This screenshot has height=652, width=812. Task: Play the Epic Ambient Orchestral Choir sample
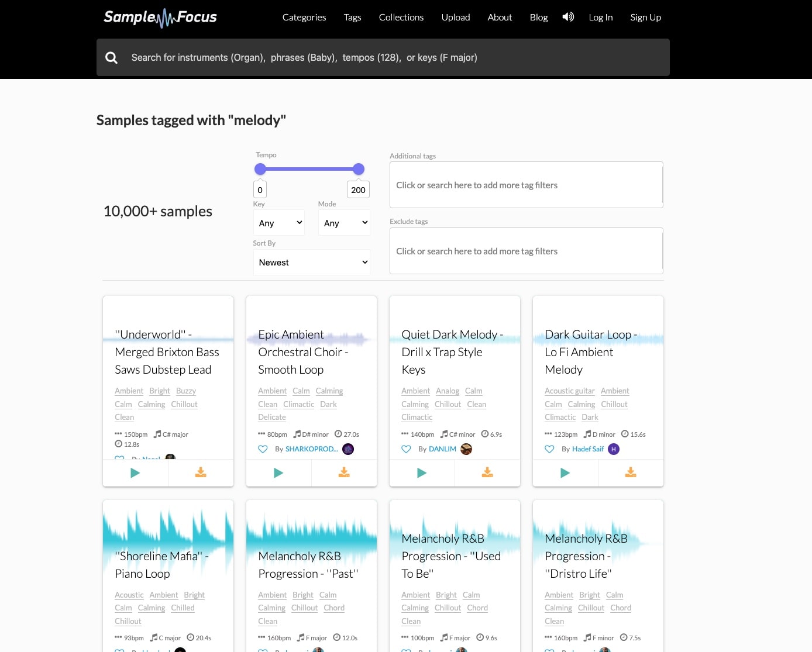[278, 472]
